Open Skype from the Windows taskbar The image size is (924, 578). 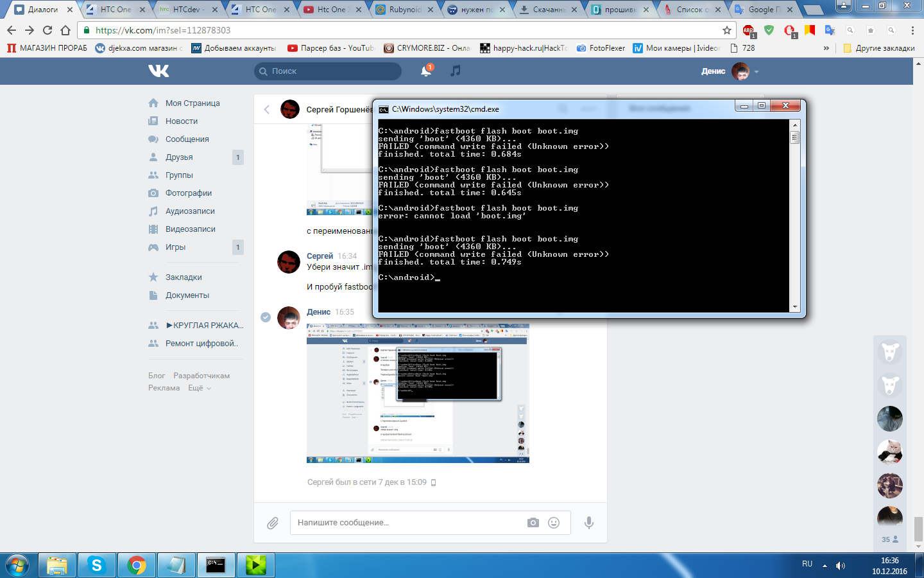[96, 565]
